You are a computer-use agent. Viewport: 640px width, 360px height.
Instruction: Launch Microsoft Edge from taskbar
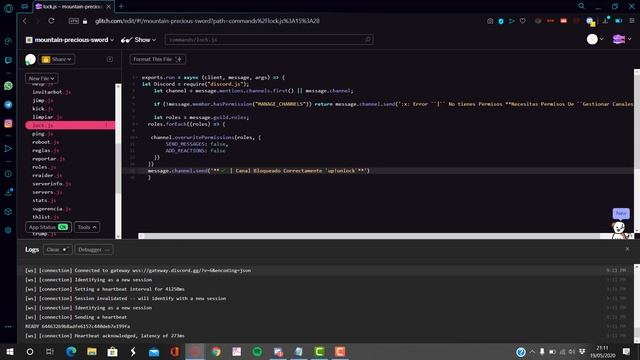[71, 351]
